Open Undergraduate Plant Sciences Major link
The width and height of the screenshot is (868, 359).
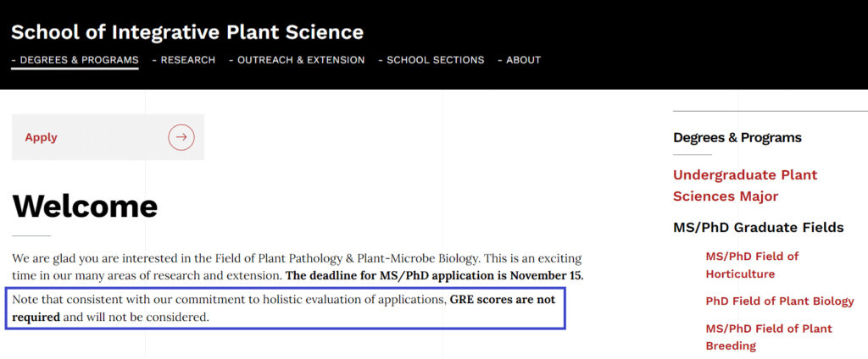(745, 185)
